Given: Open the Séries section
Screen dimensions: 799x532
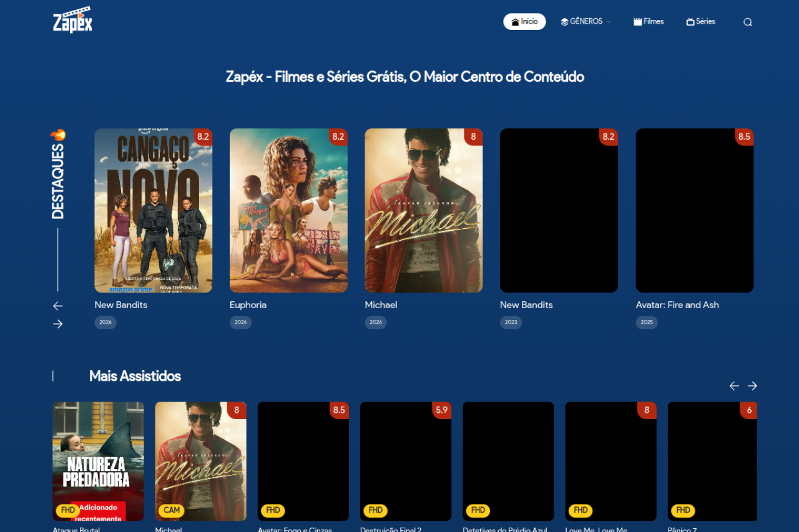Looking at the screenshot, I should click(700, 22).
